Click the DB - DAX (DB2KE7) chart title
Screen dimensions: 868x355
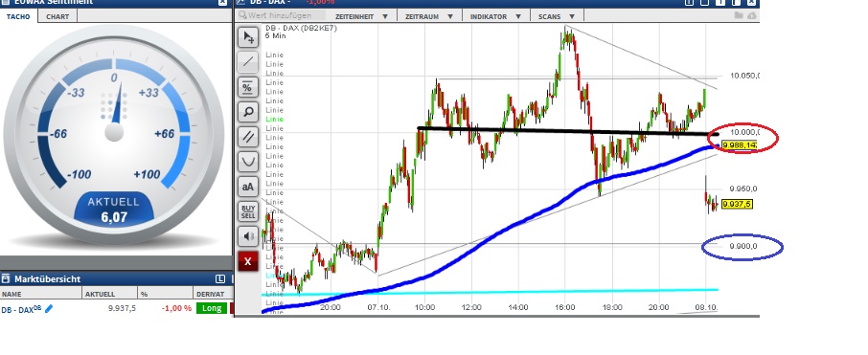pyautogui.click(x=301, y=28)
